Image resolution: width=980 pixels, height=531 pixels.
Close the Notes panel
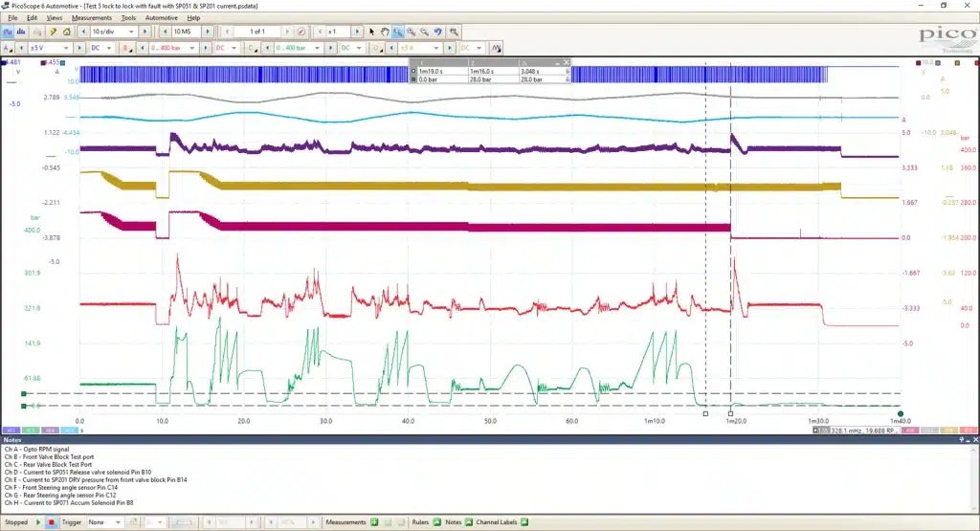click(975, 440)
